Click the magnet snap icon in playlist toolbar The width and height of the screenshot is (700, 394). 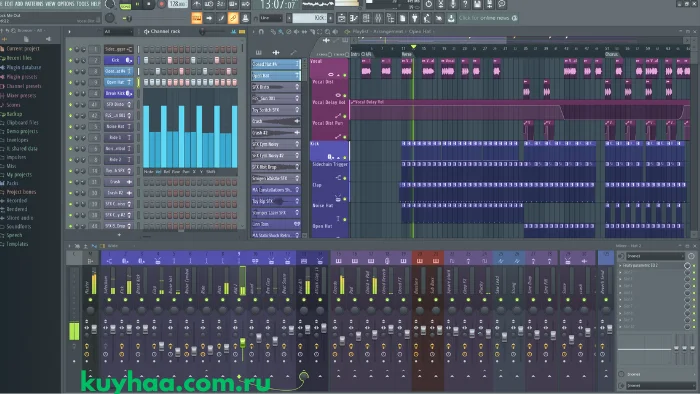click(261, 32)
